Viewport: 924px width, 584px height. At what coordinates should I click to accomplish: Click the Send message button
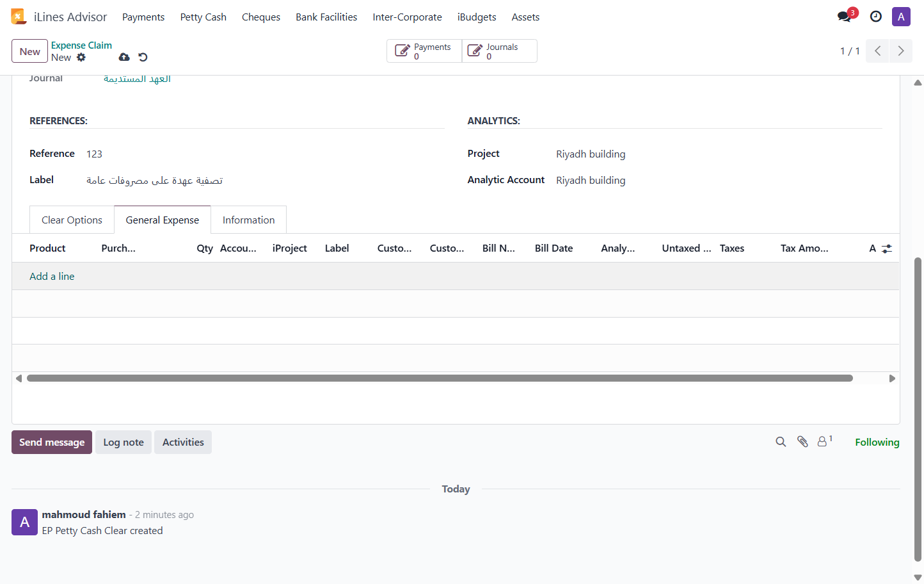[x=52, y=442]
